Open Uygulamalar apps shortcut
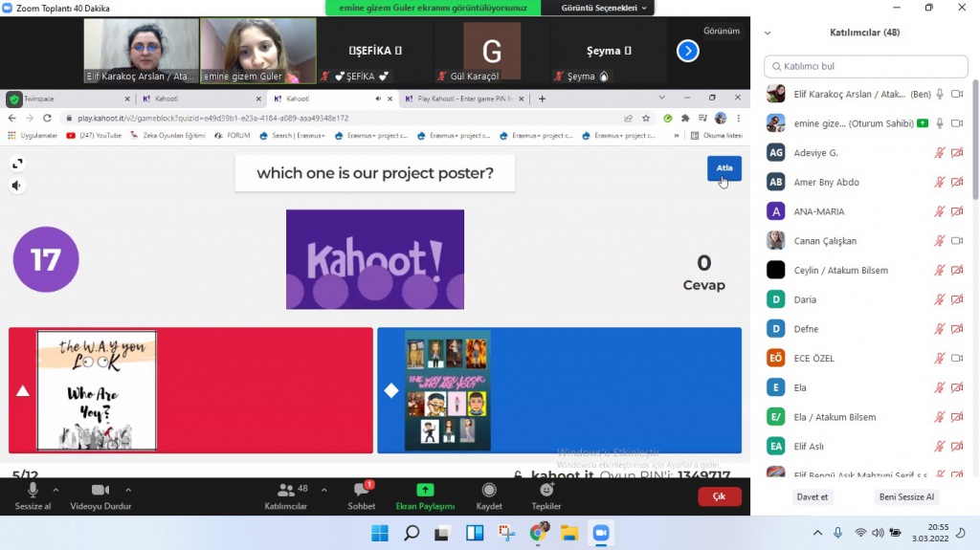 [33, 136]
